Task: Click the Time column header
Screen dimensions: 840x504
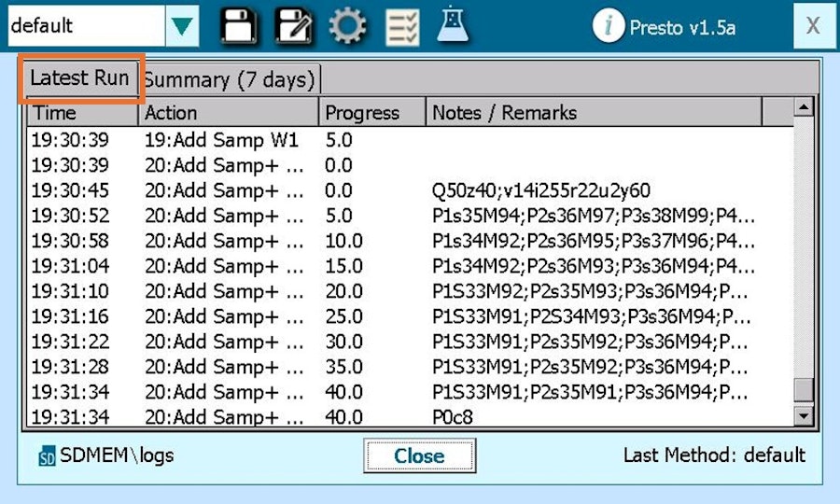Action: pos(83,113)
